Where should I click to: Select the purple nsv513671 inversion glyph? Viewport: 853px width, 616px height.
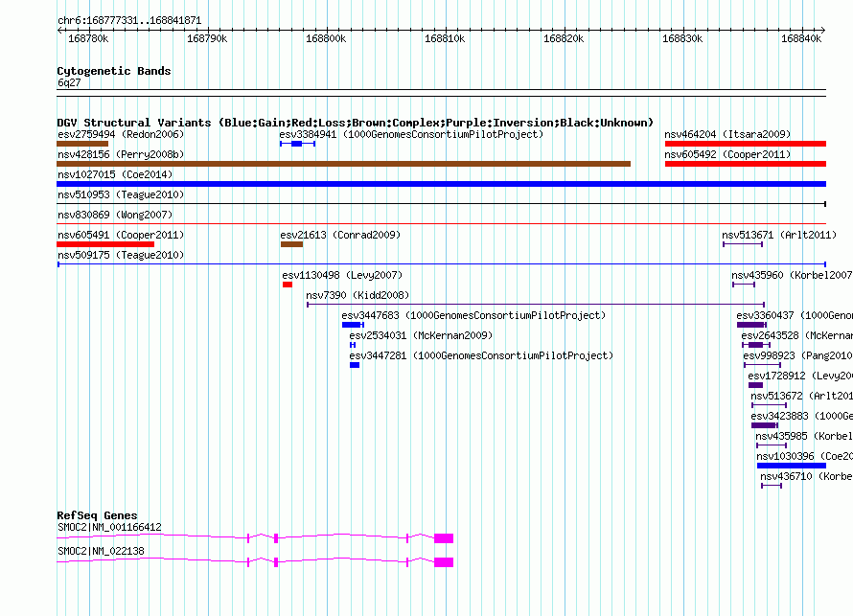coord(743,244)
